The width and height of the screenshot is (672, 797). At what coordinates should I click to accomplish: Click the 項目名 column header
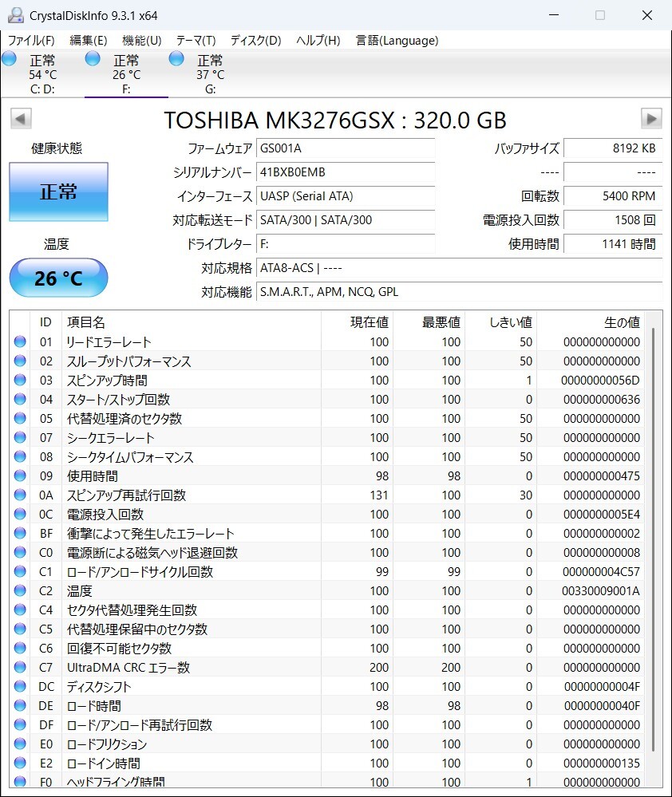pos(191,322)
